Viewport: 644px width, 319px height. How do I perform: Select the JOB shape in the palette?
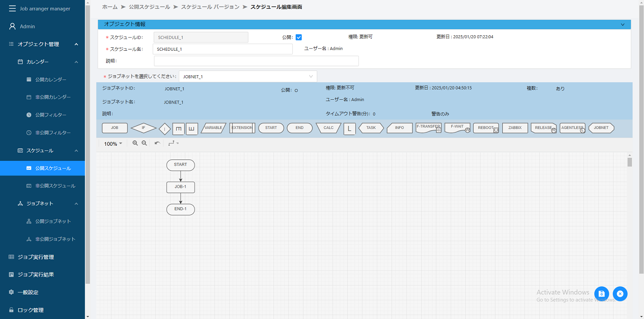coord(115,128)
